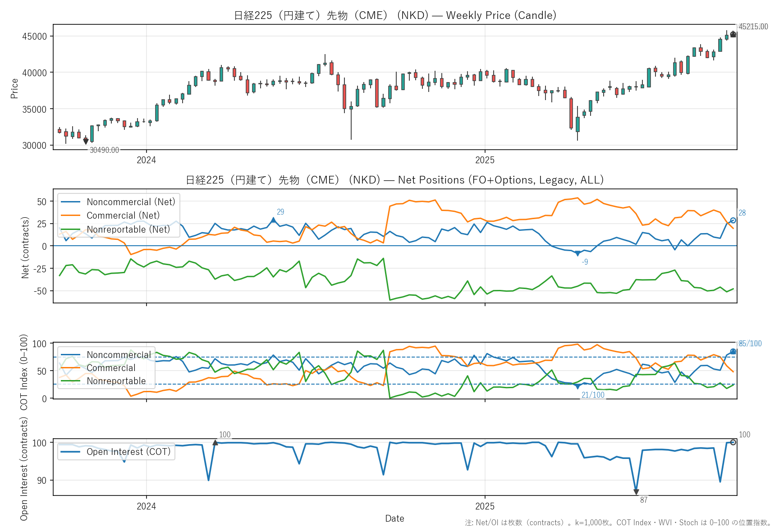Click the 2024 tick label on bottom axis

click(146, 506)
